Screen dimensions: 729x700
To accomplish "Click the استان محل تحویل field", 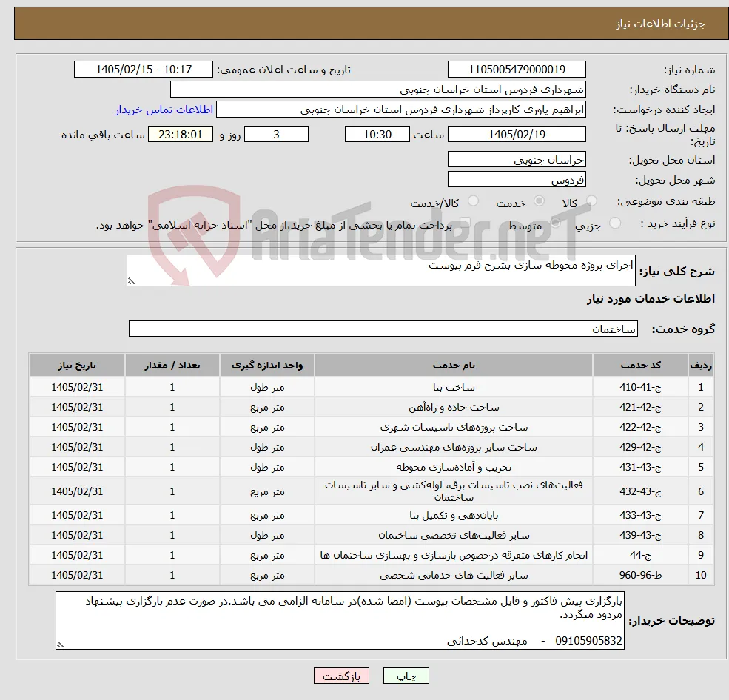I will (517, 159).
